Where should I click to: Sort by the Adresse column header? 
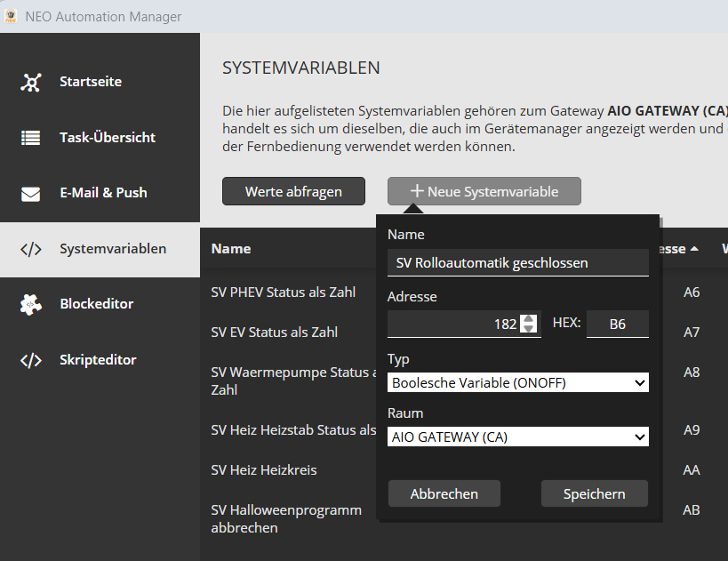click(x=680, y=249)
